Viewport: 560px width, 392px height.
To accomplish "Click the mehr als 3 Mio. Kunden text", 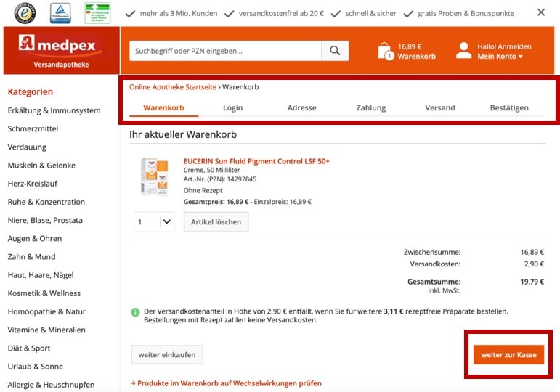I will pyautogui.click(x=179, y=13).
